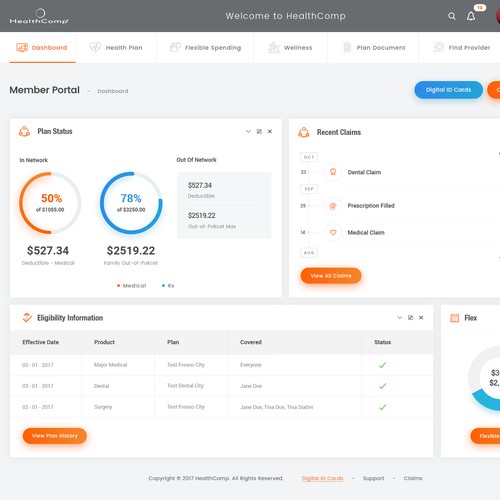
Task: Click the Eligibility Information panel icon
Action: [x=27, y=317]
